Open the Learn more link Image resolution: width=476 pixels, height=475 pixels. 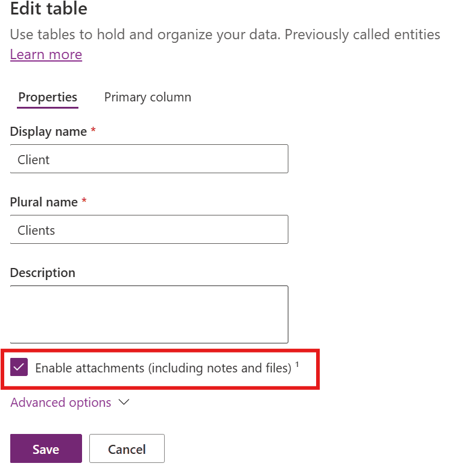[x=46, y=54]
